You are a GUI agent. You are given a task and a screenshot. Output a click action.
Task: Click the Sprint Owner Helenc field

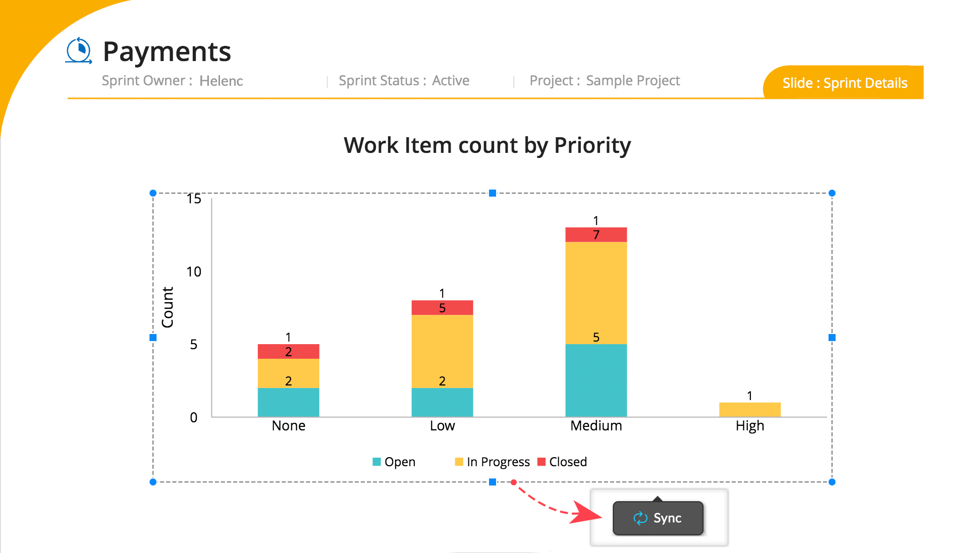click(172, 81)
